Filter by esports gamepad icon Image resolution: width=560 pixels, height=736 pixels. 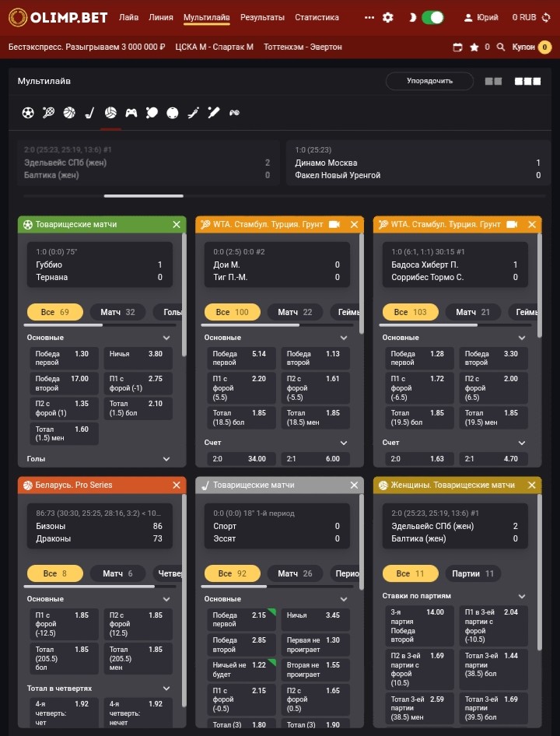[131, 113]
